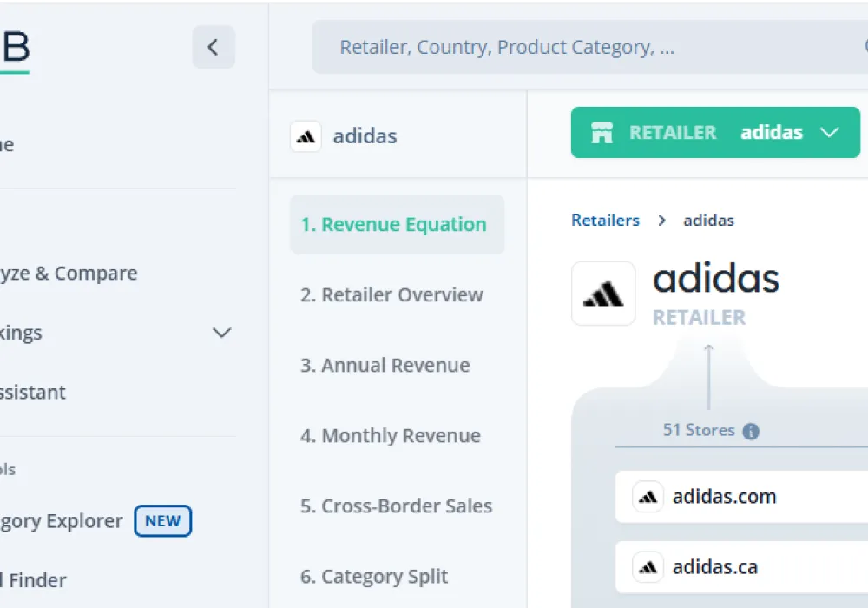The width and height of the screenshot is (868, 608).
Task: Open 5. Cross-Border Sales section
Action: 396,506
